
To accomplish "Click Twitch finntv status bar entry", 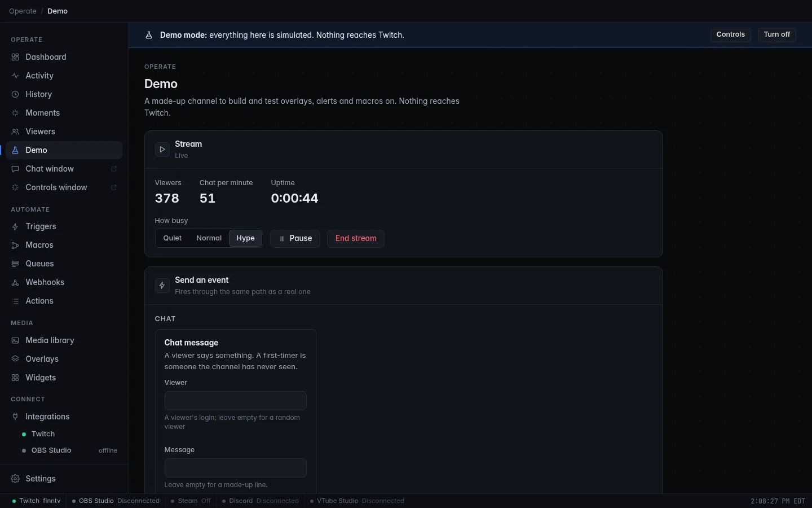I will (36, 501).
